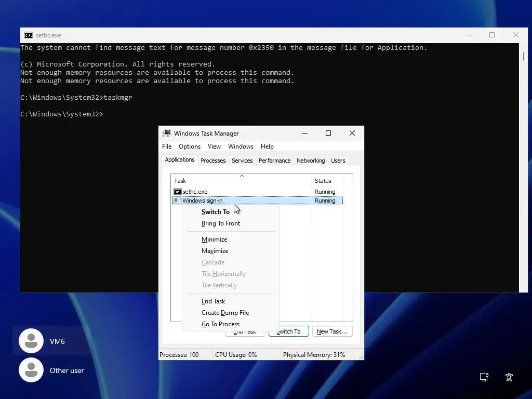The image size is (532, 399).
Task: Close the Windows Task Manager window
Action: click(352, 134)
